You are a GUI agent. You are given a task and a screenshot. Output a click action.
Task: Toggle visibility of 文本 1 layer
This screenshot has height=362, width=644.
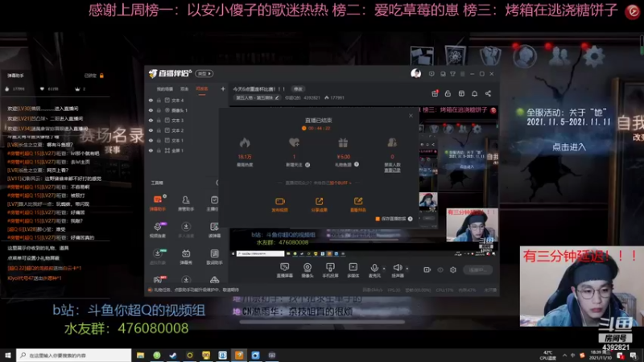[x=151, y=140]
